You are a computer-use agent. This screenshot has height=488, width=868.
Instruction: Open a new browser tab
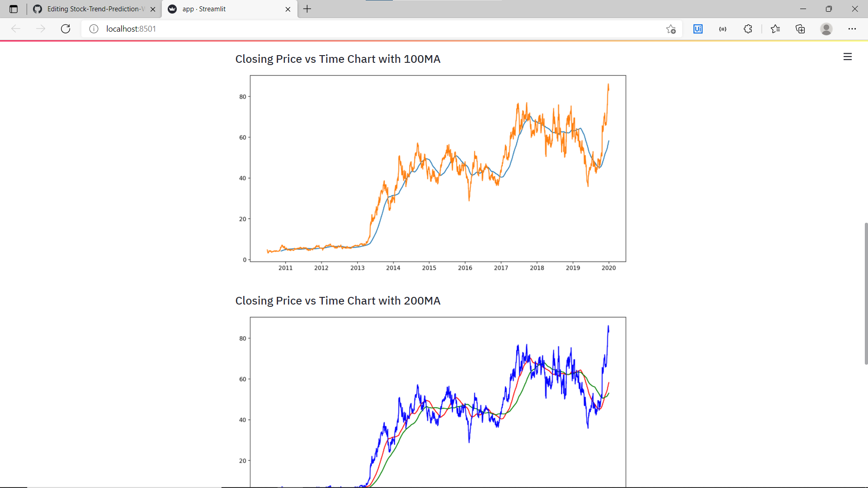(307, 9)
